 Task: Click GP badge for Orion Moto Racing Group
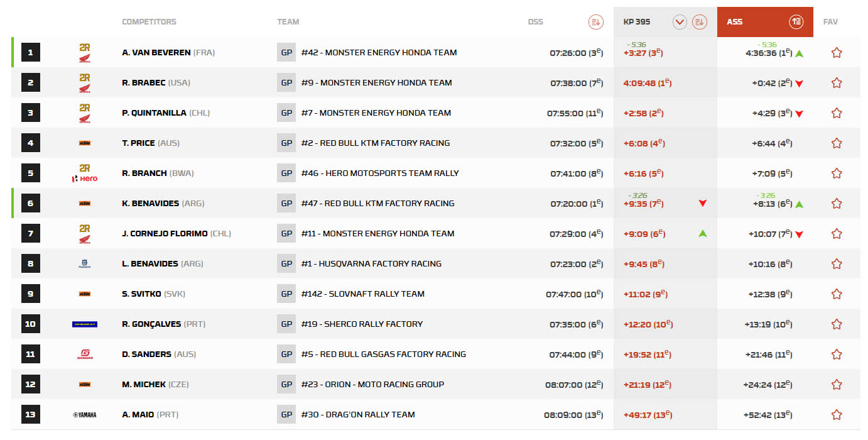(286, 385)
